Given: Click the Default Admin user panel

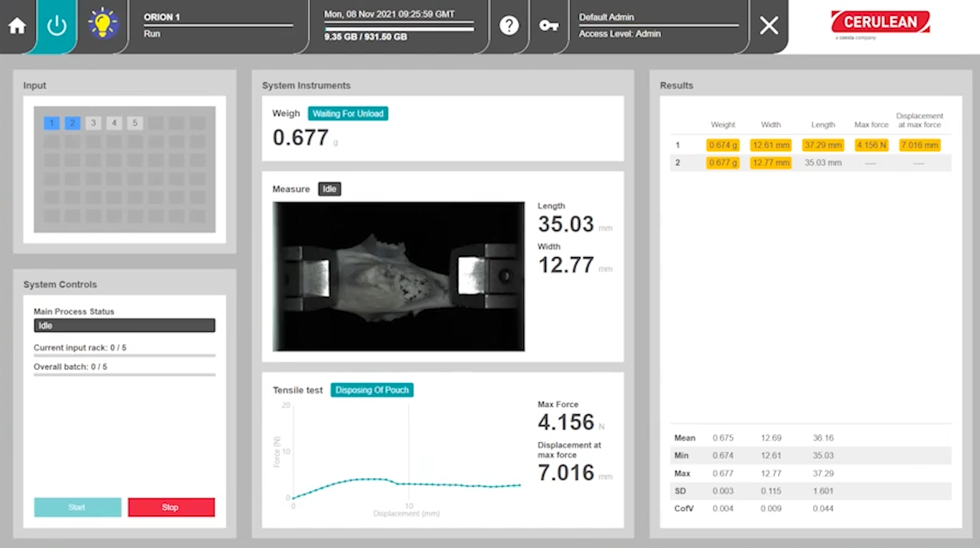Looking at the screenshot, I should [658, 26].
